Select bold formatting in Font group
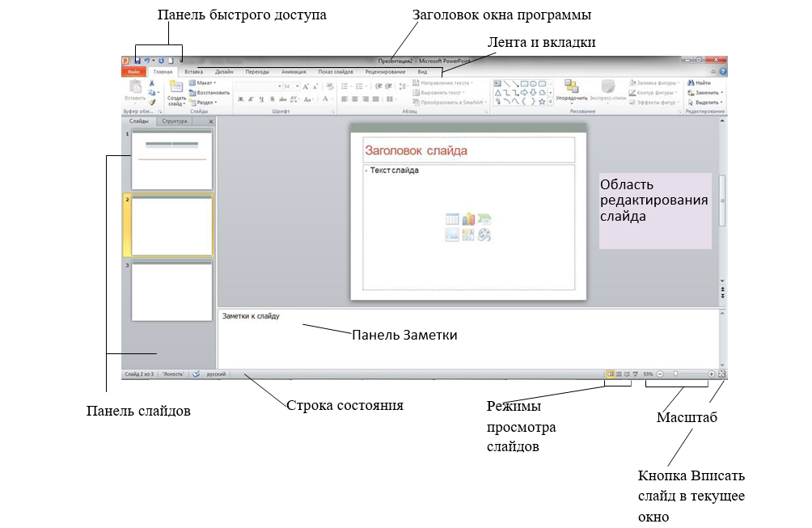 pyautogui.click(x=239, y=99)
